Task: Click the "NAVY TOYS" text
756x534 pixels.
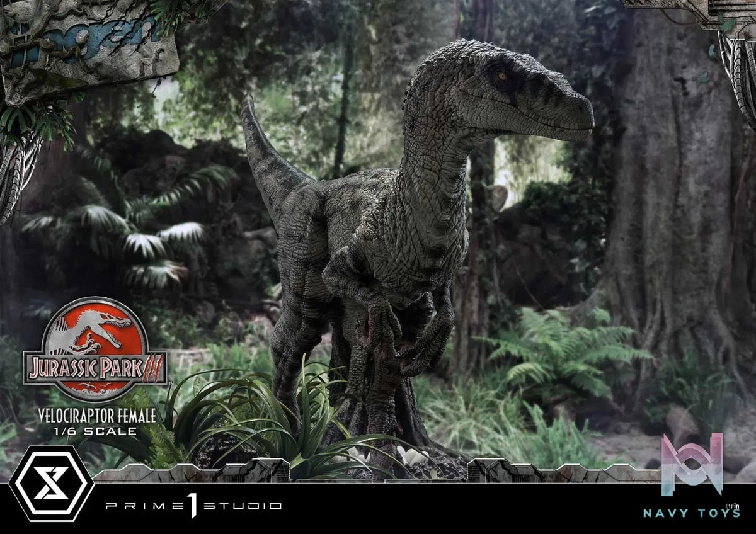Action: pyautogui.click(x=691, y=513)
